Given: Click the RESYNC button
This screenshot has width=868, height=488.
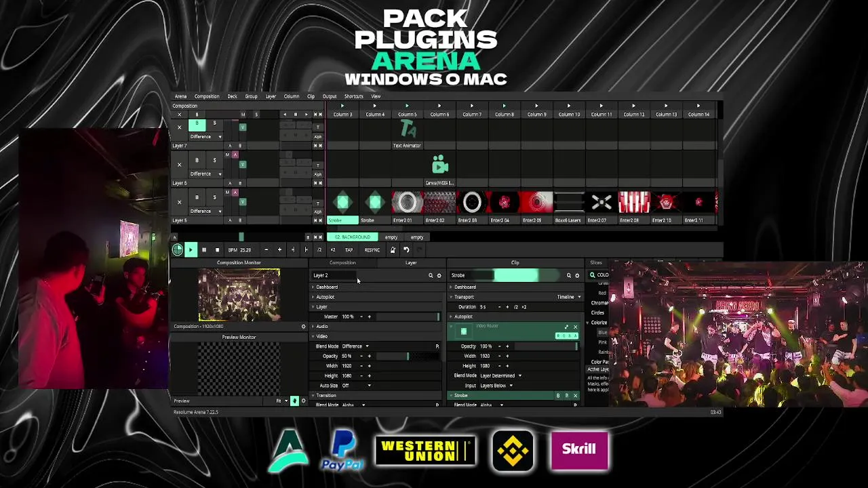Looking at the screenshot, I should click(x=372, y=250).
